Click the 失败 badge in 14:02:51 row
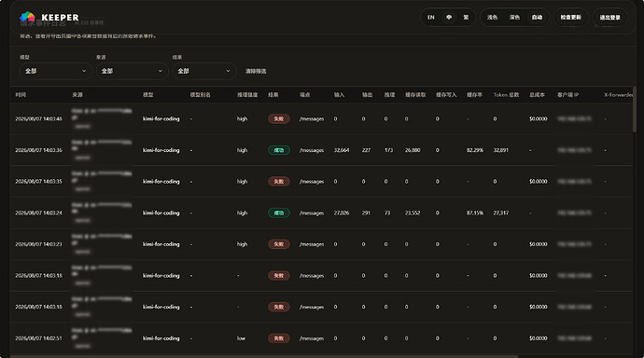 click(x=279, y=338)
